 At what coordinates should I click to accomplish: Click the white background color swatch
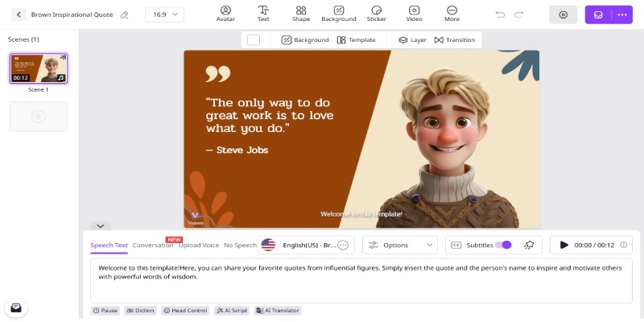click(x=254, y=39)
